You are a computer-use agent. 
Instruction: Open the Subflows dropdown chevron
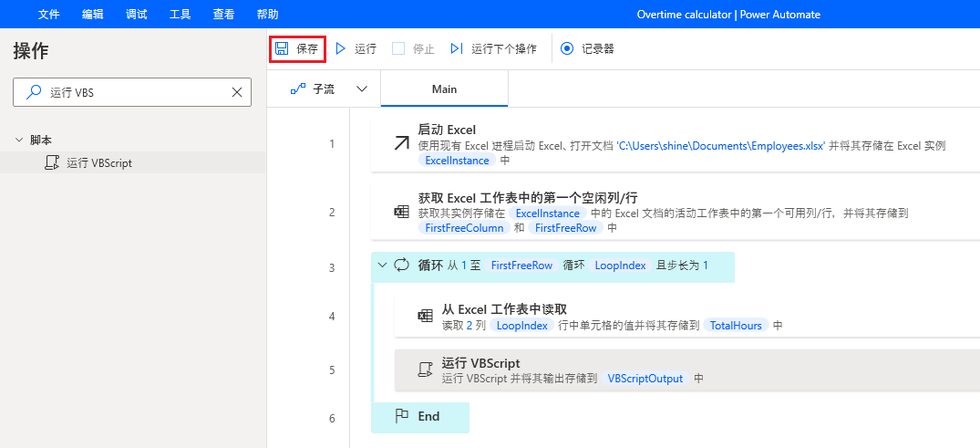point(362,89)
